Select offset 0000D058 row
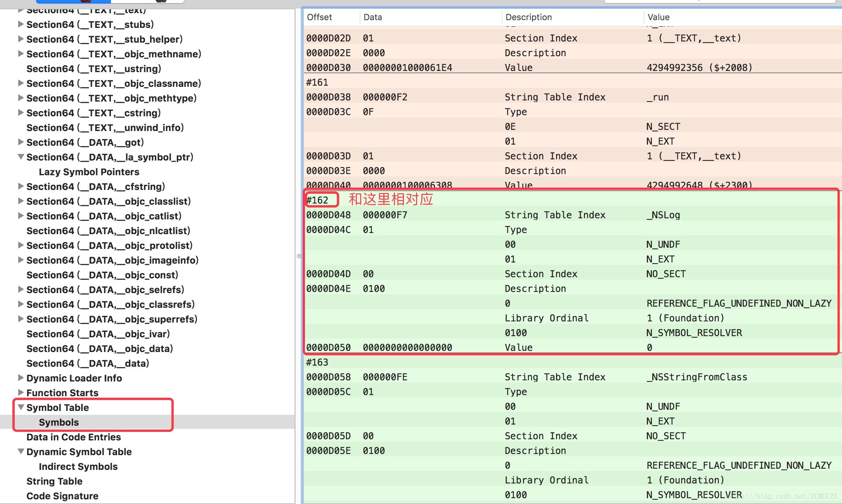Screen dimensions: 842x504 pos(573,377)
